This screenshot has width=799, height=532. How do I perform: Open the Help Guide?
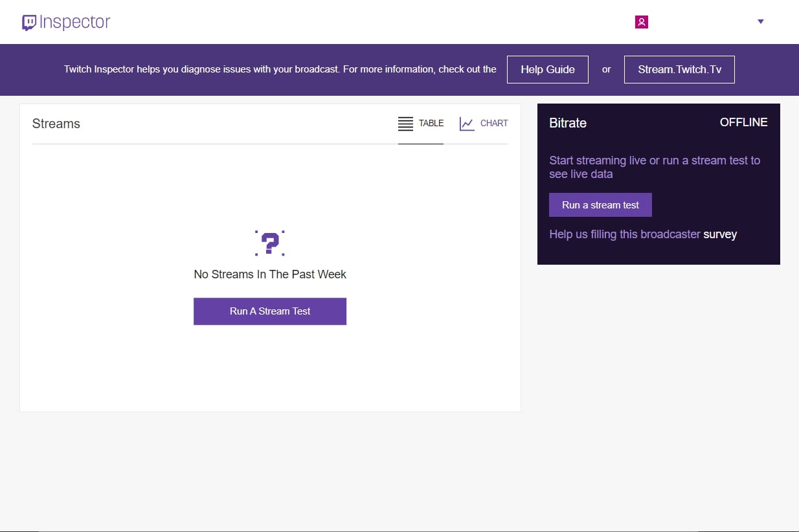(548, 69)
